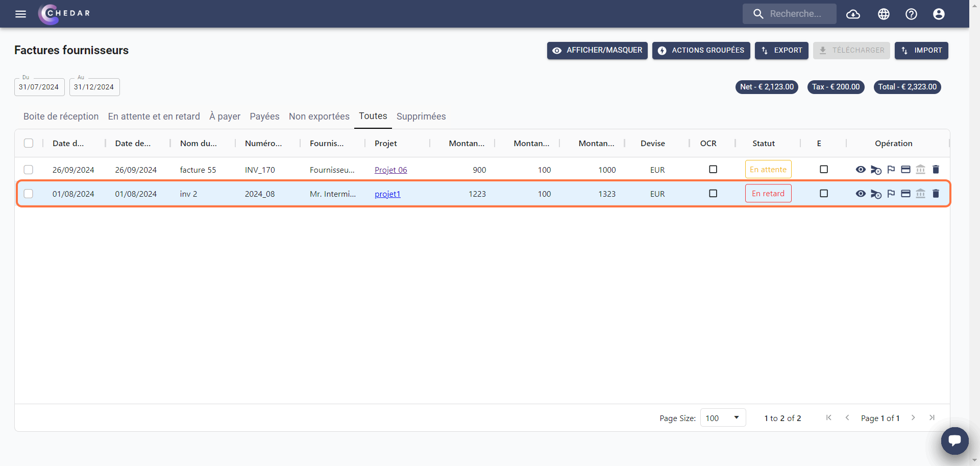
Task: Go to previous page of results
Action: click(847, 418)
